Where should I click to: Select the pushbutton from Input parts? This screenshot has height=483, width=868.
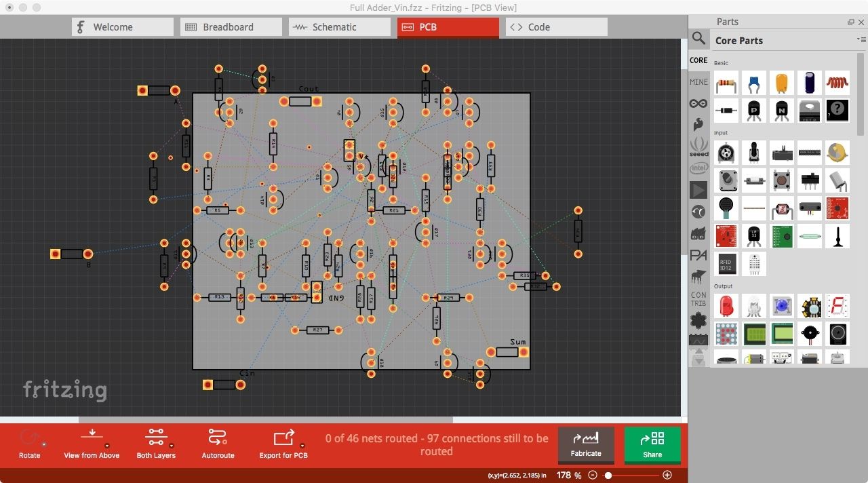click(x=781, y=180)
